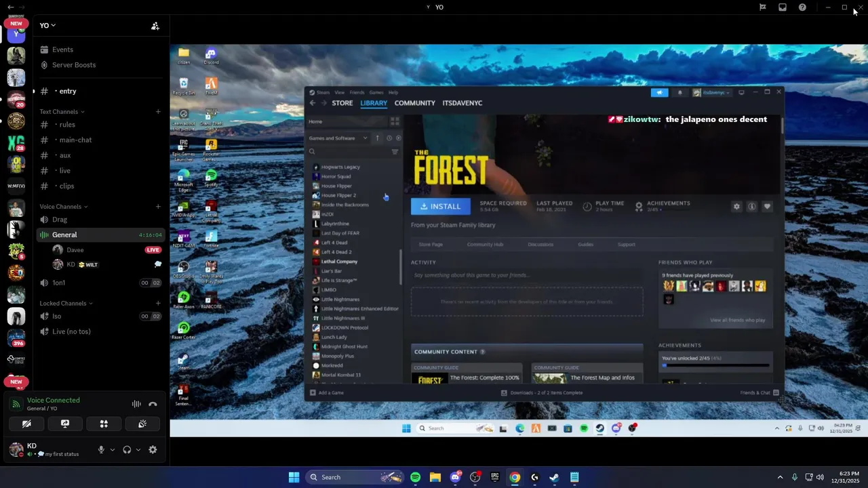Show hidden system tray icons chevron
This screenshot has width=868, height=488.
coord(780,477)
